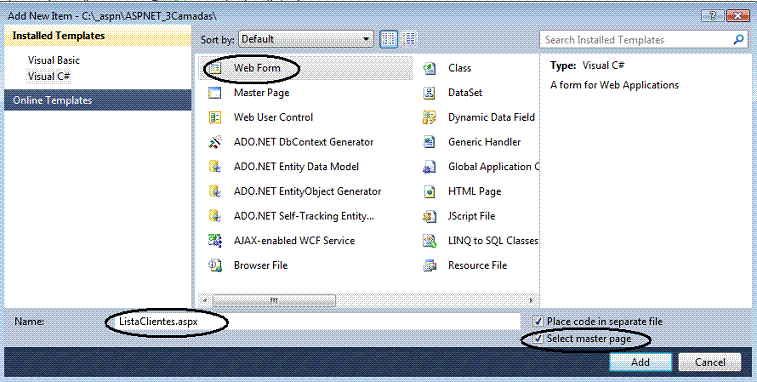This screenshot has width=757, height=382.
Task: Click the ADO.NET Self-Tracking Entity icon
Action: click(x=215, y=216)
